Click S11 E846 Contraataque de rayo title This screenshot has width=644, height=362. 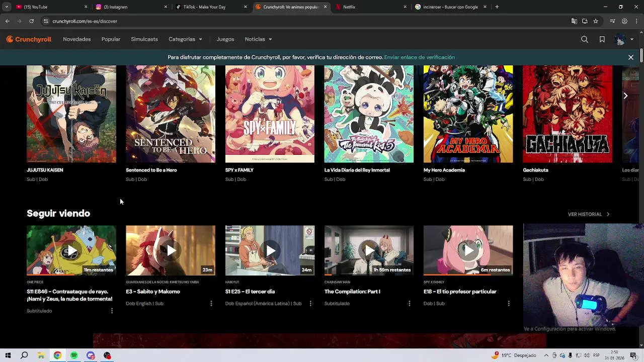click(x=69, y=295)
